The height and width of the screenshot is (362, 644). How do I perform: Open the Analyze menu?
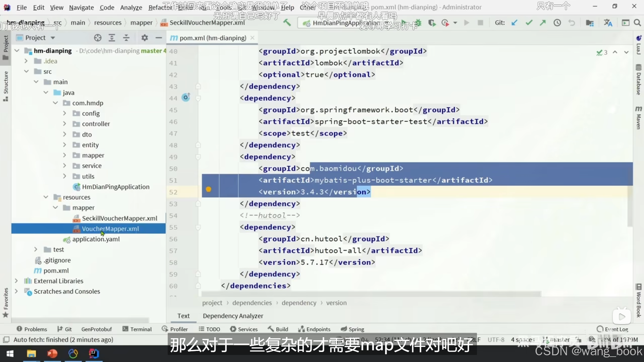point(131,7)
